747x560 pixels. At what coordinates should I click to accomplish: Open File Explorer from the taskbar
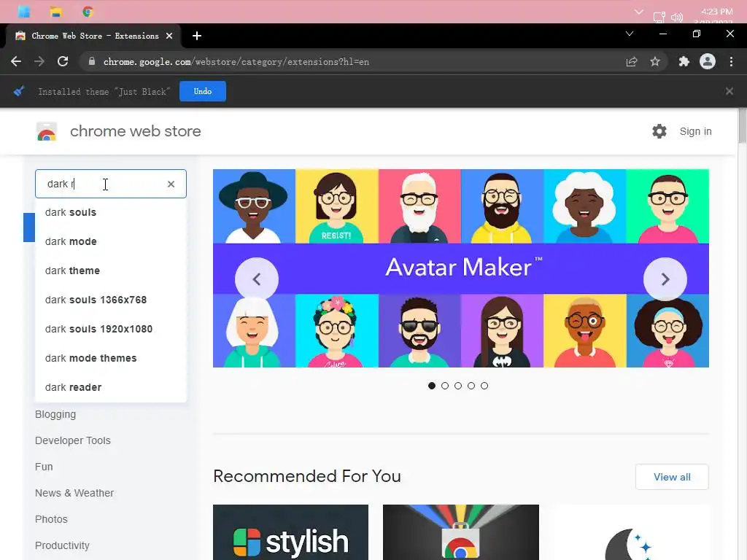55,12
